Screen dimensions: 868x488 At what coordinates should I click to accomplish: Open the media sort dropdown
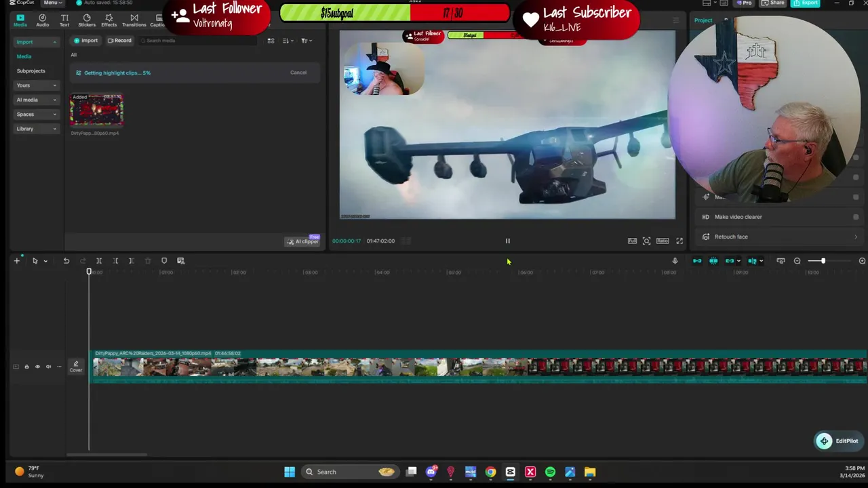click(288, 41)
